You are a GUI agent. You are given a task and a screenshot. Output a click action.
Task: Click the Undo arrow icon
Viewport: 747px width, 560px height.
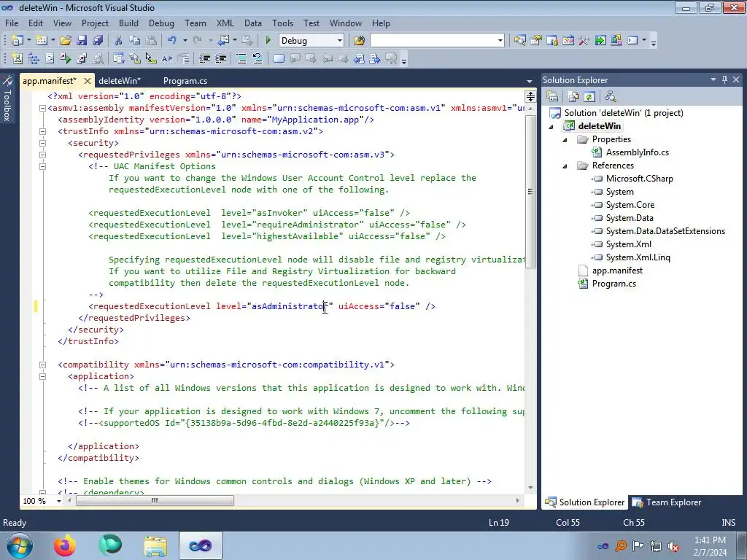[x=172, y=41]
